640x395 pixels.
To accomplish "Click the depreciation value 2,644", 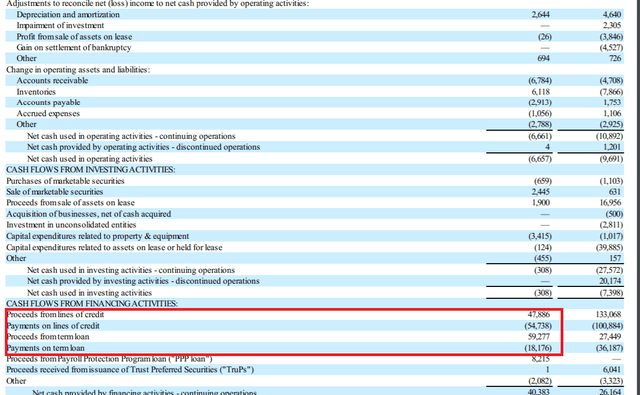I will tap(540, 15).
